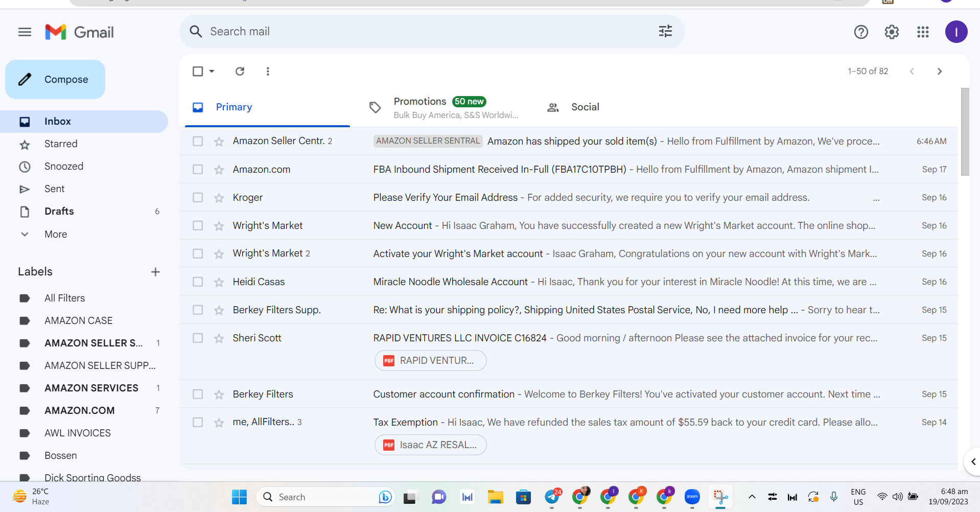This screenshot has width=980, height=512.
Task: Open File Explorer from the taskbar
Action: coord(495,497)
